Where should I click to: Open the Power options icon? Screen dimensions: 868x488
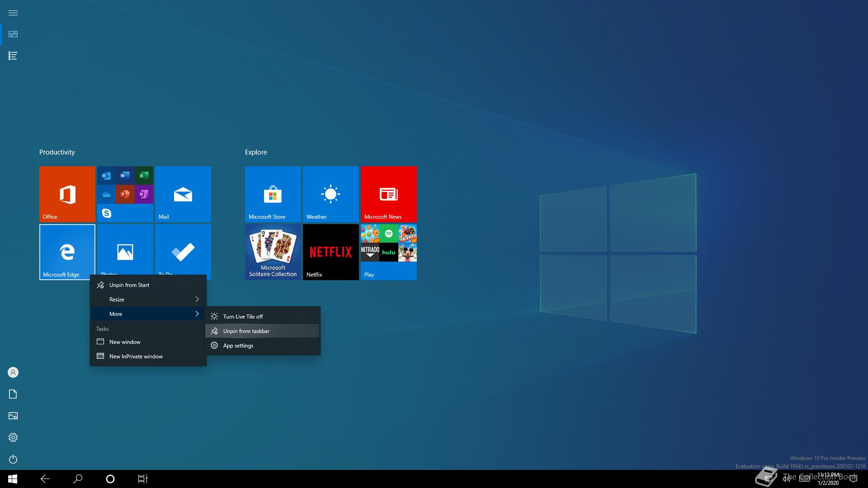[13, 459]
